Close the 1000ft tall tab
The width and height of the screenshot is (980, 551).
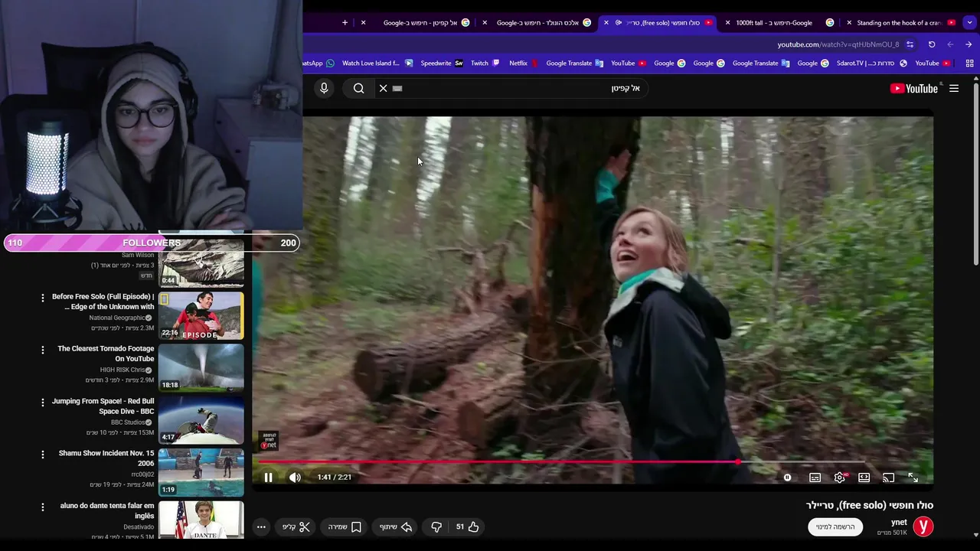coord(727,22)
